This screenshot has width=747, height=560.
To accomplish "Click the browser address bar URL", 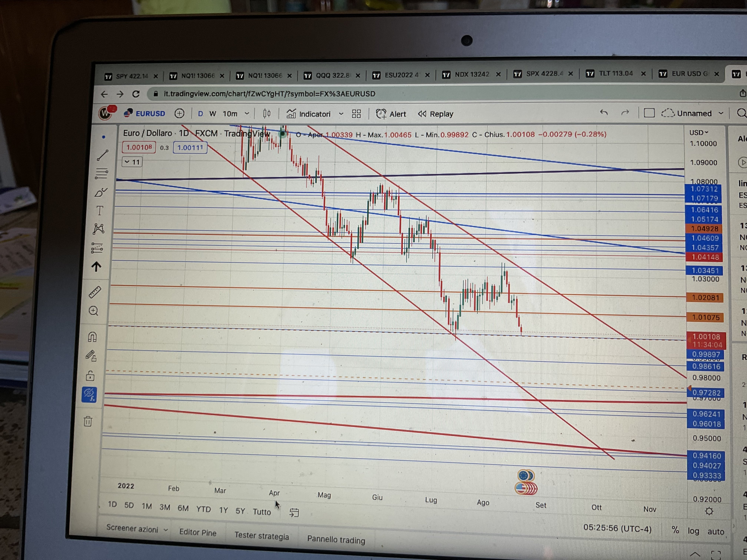I will point(270,94).
